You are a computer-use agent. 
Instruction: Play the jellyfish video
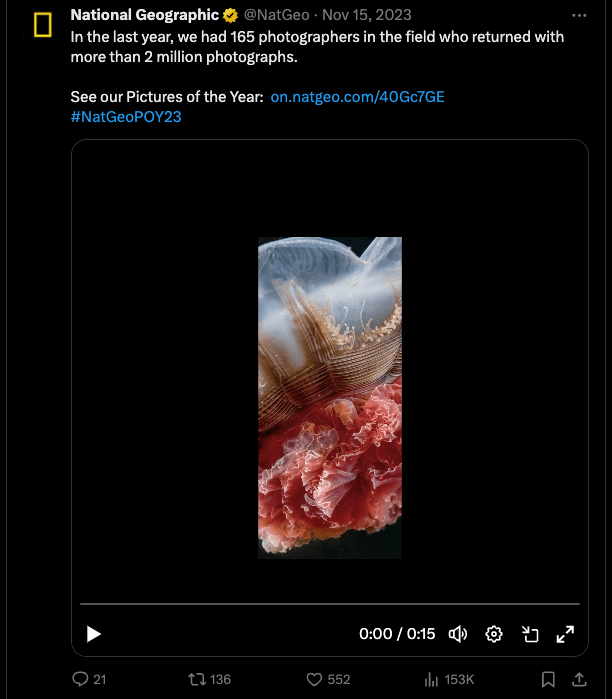pyautogui.click(x=93, y=634)
